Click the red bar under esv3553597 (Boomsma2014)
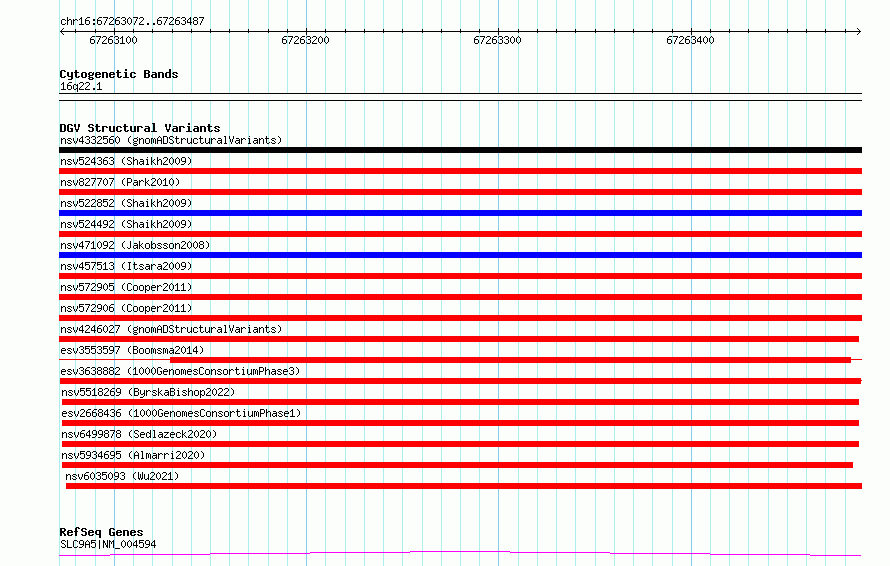Image resolution: width=890 pixels, height=566 pixels. point(510,360)
